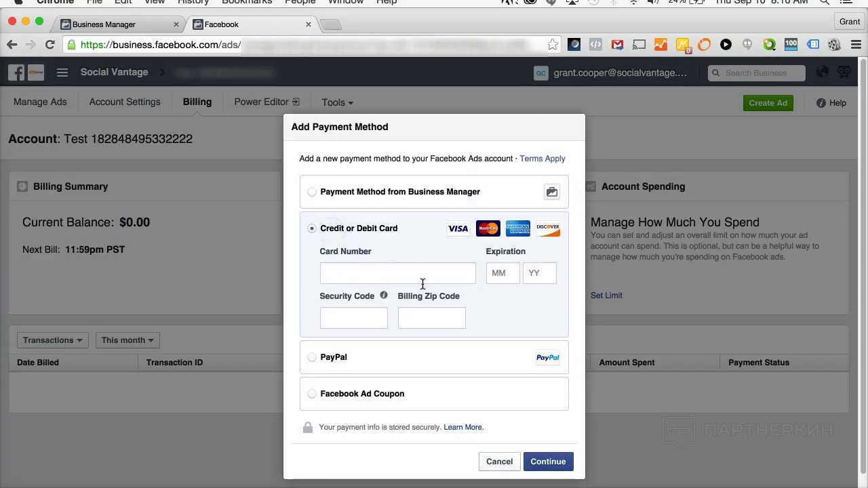
Task: Click the Continue button
Action: 548,462
